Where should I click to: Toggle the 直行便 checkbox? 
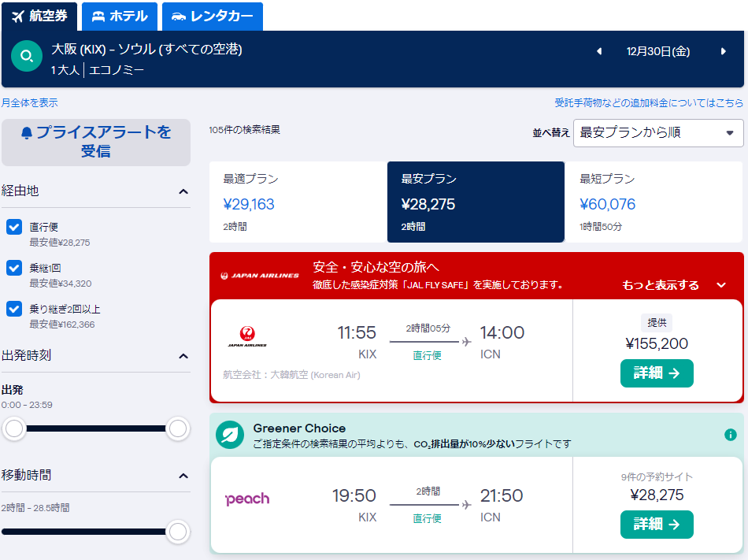pos(14,227)
